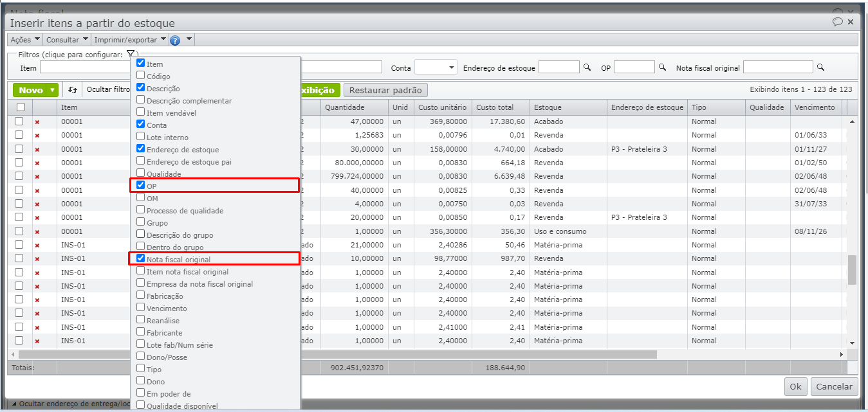Click the horizontal scrollbar thumb of grid
Image resolution: width=868 pixels, height=412 pixels.
tap(338, 354)
